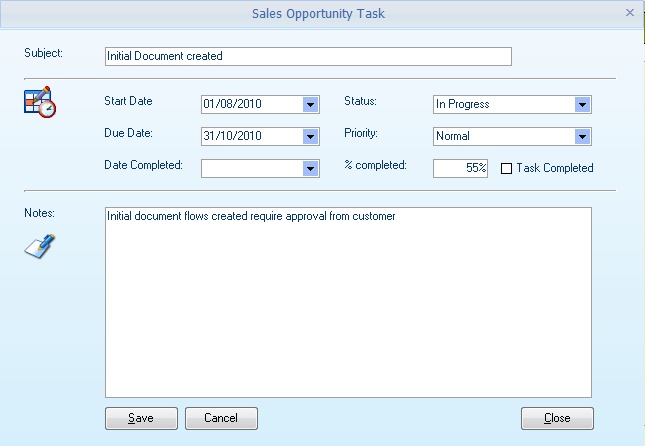The image size is (645, 446).
Task: Focus the Subject text field
Action: [307, 56]
